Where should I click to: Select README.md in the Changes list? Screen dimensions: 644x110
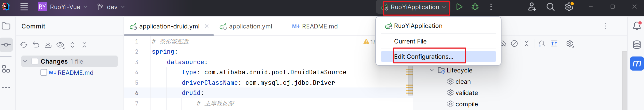[75, 73]
